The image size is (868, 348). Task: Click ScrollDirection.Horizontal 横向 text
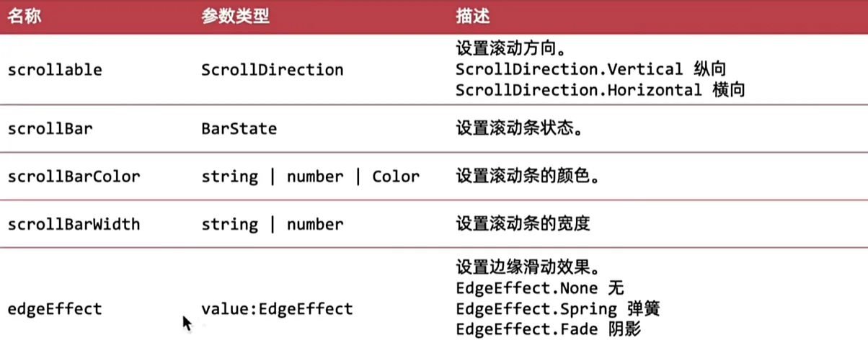[x=600, y=90]
